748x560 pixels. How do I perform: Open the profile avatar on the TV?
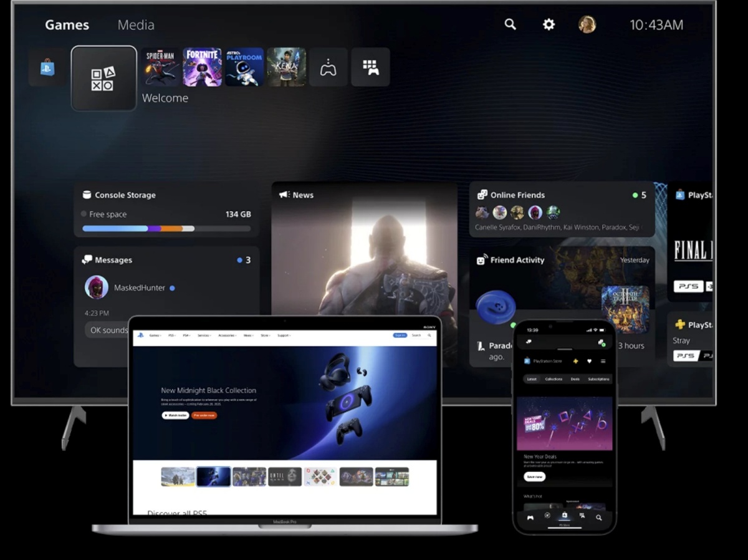click(587, 24)
